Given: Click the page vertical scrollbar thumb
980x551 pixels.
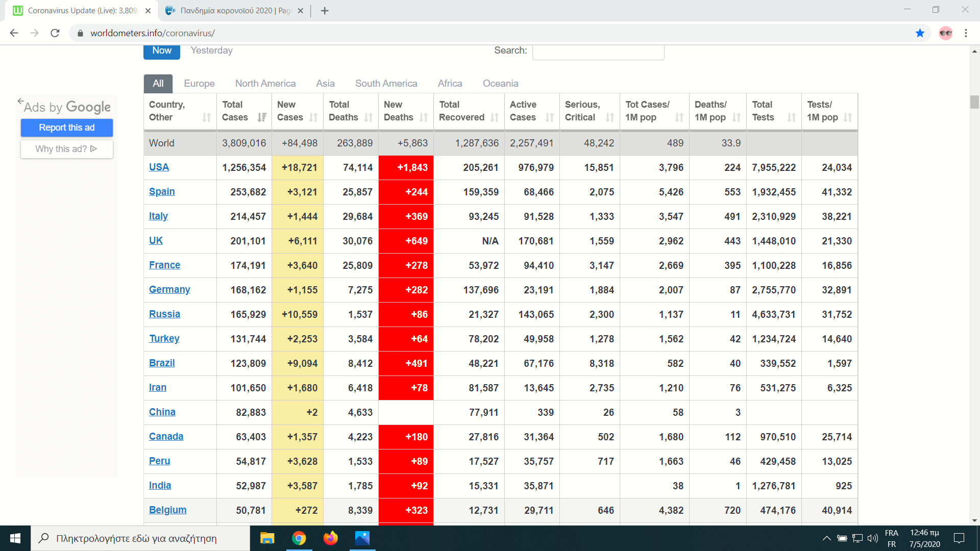Looking at the screenshot, I should (x=974, y=102).
